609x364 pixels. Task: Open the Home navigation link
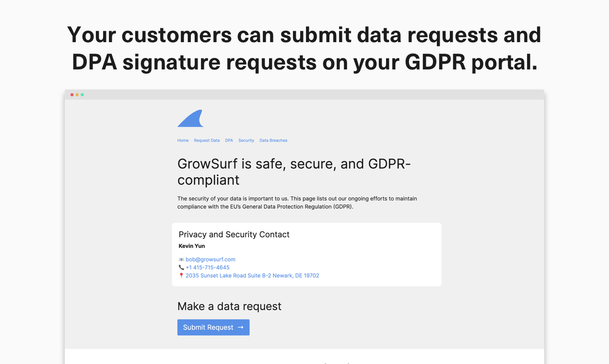[x=183, y=140]
